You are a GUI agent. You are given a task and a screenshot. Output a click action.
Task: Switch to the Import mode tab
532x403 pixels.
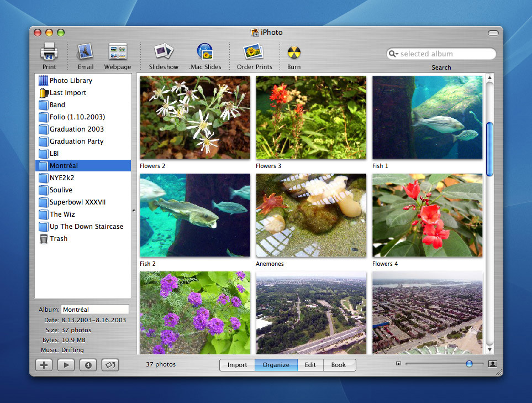[237, 365]
